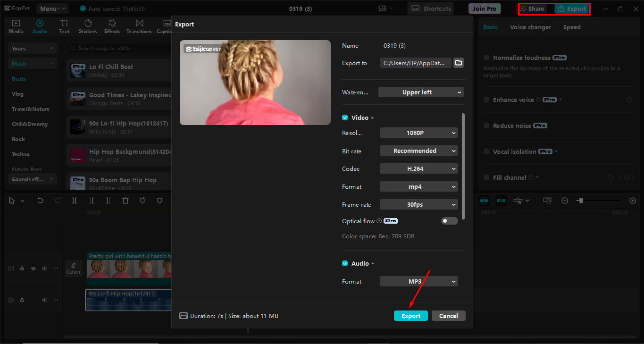
Task: Open the Stickers panel
Action: click(88, 26)
